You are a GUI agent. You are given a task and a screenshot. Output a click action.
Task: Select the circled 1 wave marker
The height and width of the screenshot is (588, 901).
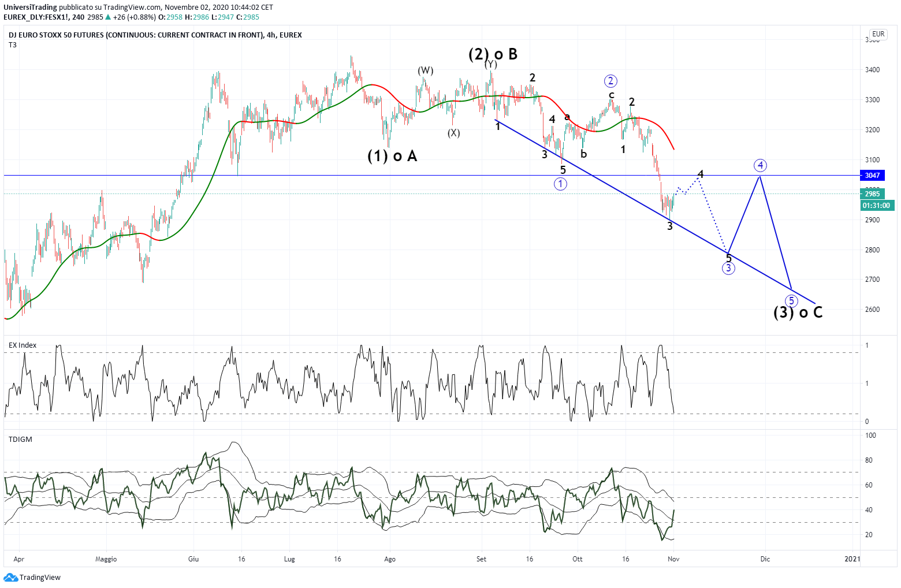(x=560, y=184)
